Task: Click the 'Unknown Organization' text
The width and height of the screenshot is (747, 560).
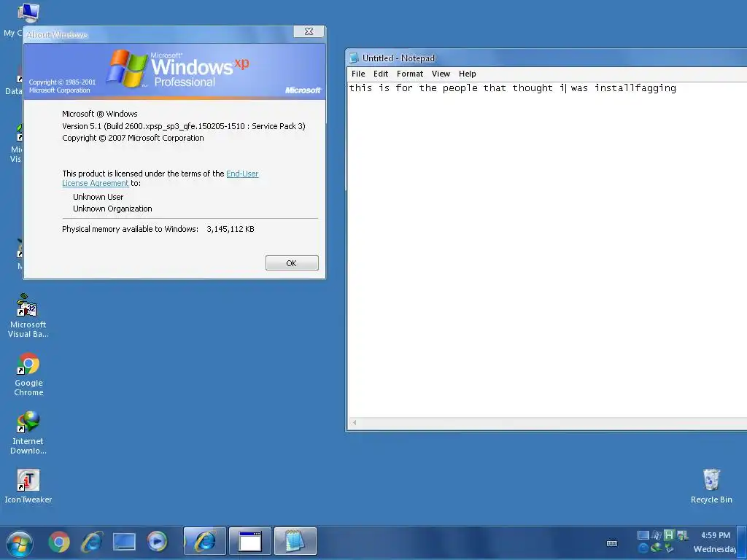Action: (x=112, y=209)
